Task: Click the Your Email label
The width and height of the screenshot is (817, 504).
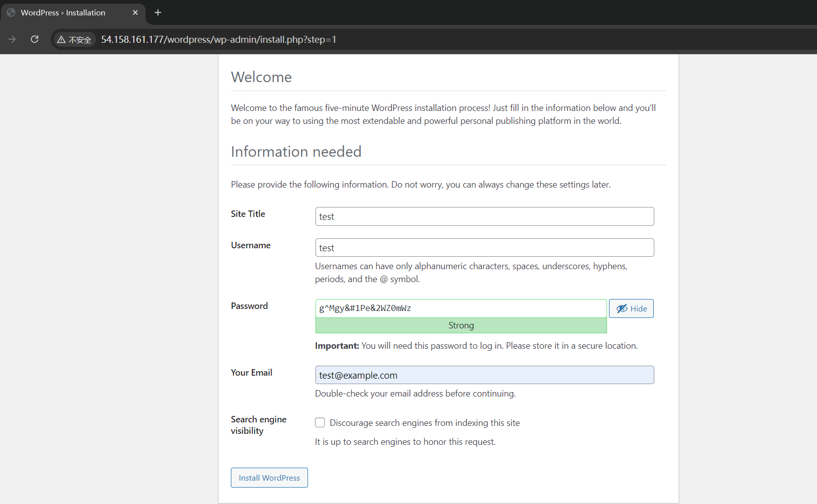Action: 251,373
